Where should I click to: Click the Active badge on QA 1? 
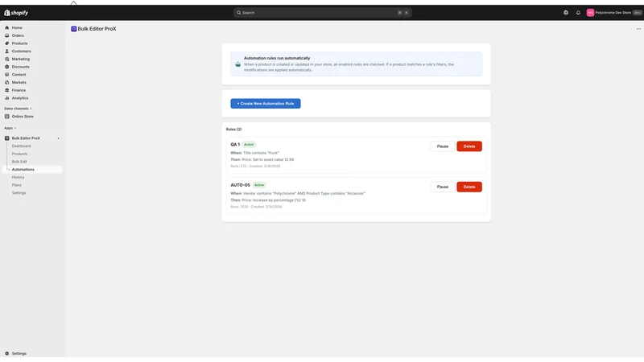click(x=249, y=145)
